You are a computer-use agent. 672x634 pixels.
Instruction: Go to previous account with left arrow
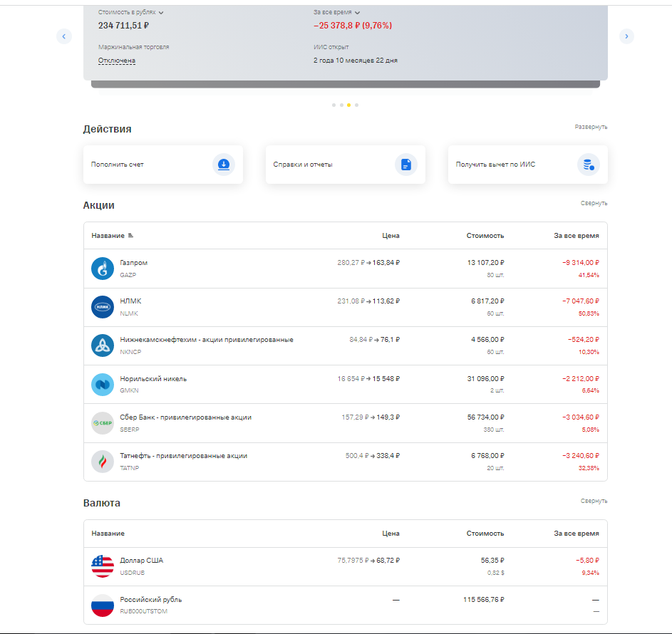[64, 36]
